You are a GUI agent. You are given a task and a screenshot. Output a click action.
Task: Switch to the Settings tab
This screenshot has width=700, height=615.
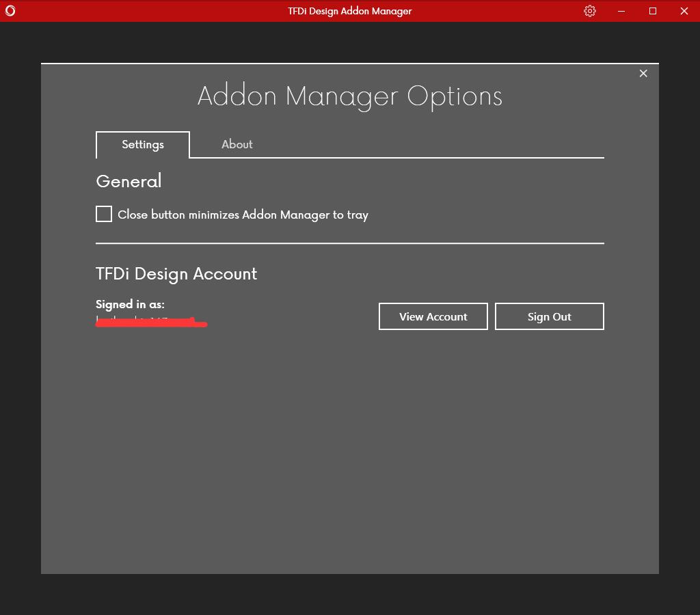[x=143, y=145]
